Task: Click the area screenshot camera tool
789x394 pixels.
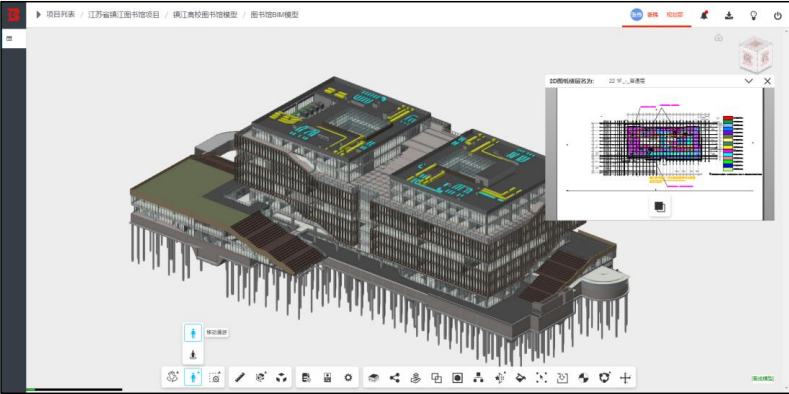Action: pyautogui.click(x=215, y=377)
